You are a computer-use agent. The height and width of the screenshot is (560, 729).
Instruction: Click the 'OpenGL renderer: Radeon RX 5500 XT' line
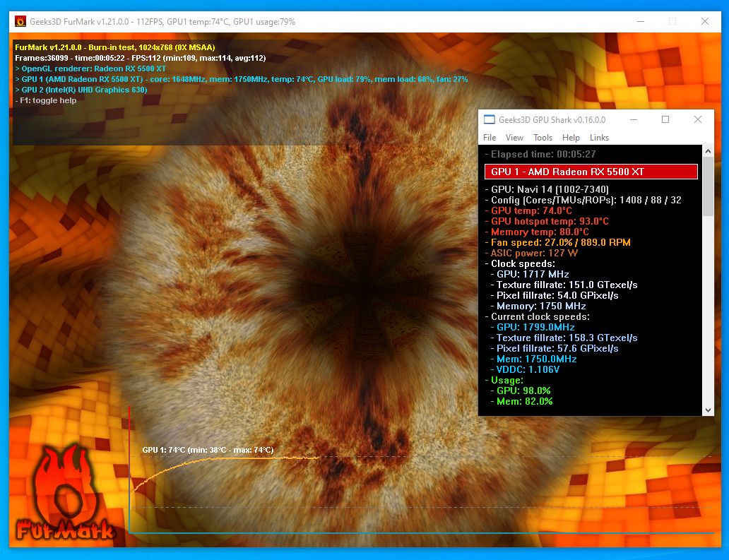point(90,68)
